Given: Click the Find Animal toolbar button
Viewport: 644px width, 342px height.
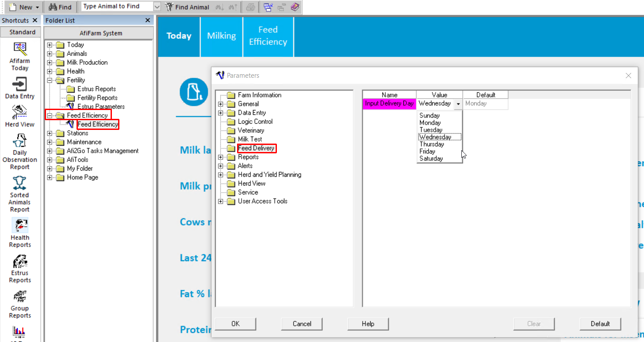Looking at the screenshot, I should pyautogui.click(x=187, y=7).
